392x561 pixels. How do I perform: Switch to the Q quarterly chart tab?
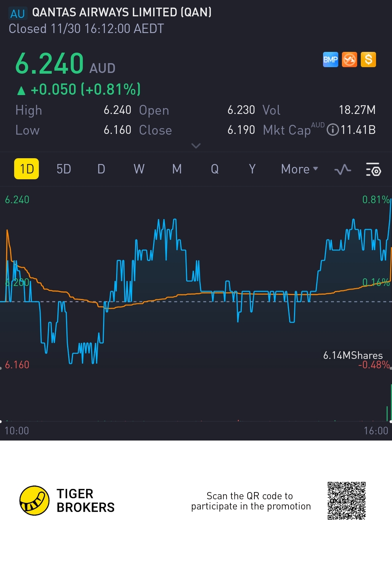pos(215,169)
